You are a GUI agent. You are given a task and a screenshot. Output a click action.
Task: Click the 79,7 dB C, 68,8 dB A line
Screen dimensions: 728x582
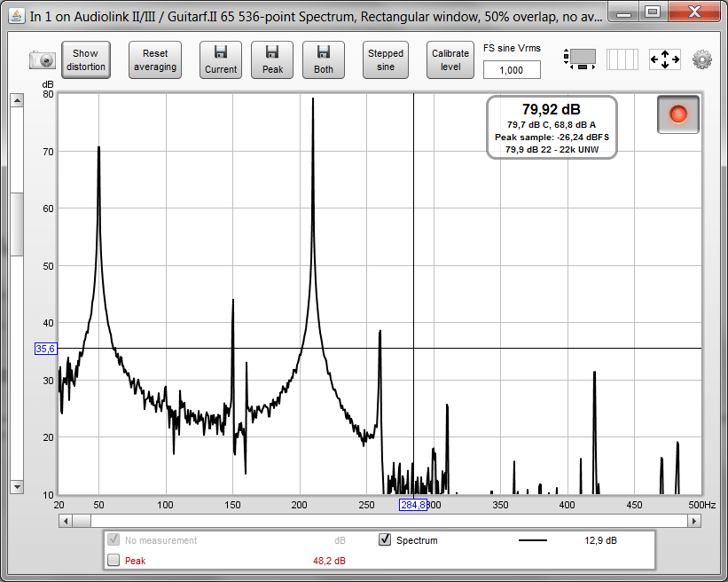(552, 125)
